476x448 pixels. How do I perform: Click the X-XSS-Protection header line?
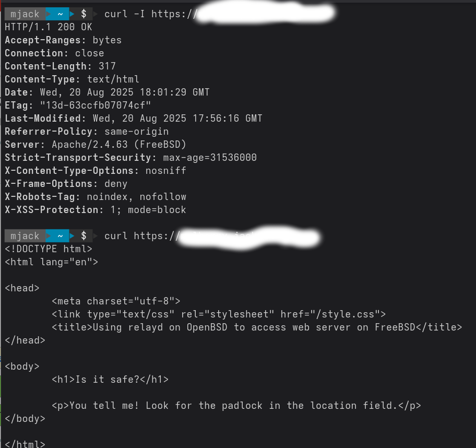[x=96, y=210]
